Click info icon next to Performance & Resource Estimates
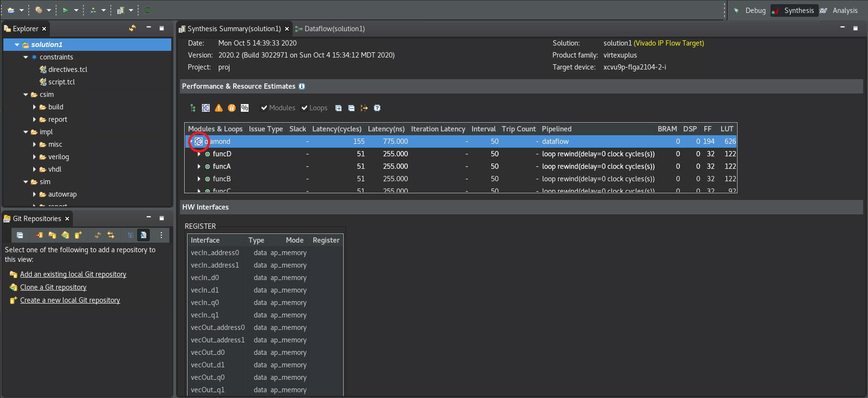This screenshot has height=398, width=868. [x=302, y=86]
